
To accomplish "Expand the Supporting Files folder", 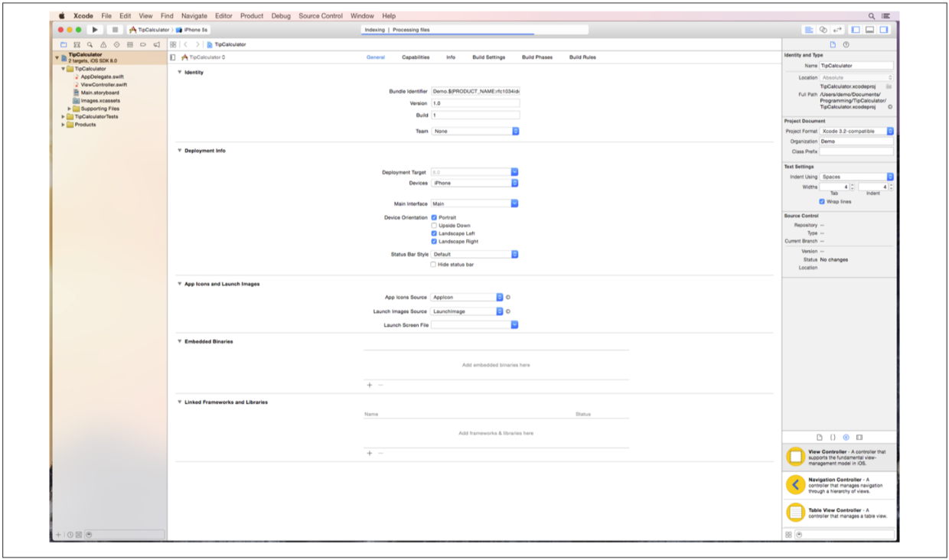I will (x=69, y=109).
